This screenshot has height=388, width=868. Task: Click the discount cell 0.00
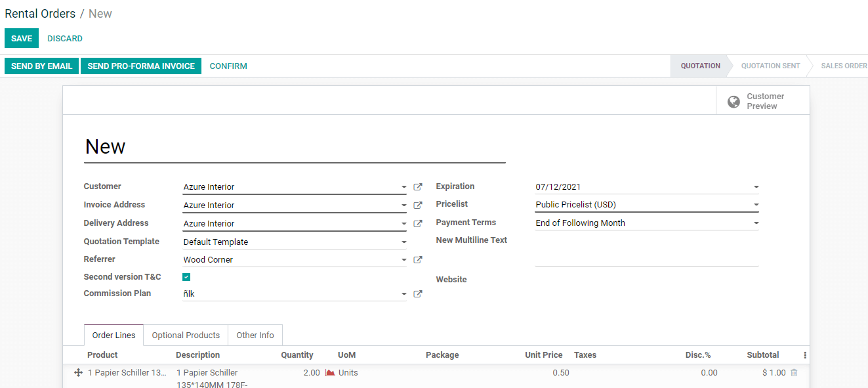(x=709, y=373)
